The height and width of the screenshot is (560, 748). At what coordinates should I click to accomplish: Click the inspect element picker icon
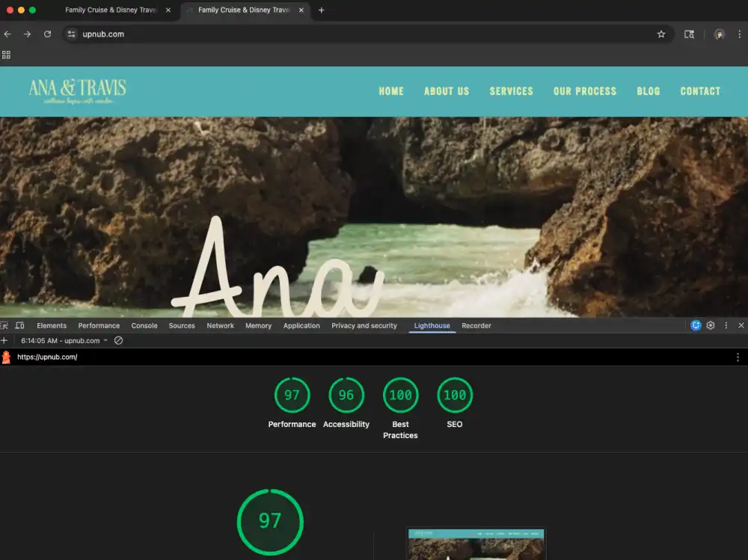[4, 326]
